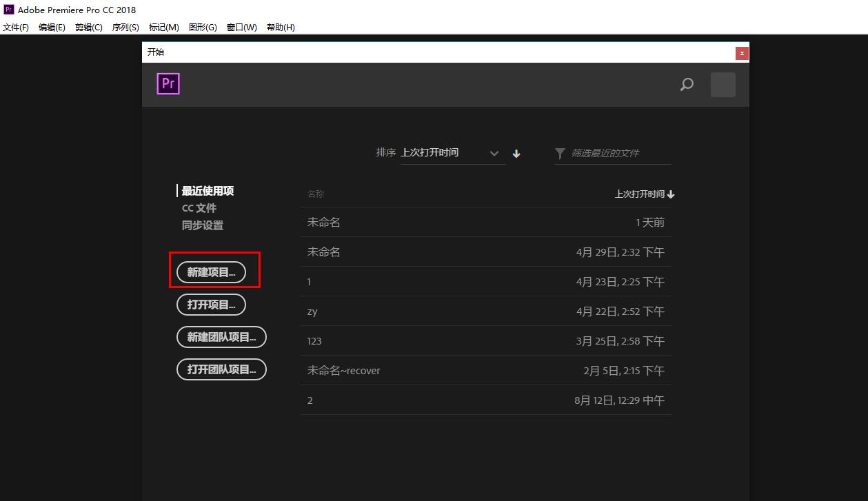Open the user account avatar square
Screen dimensions: 868x501
coord(723,85)
